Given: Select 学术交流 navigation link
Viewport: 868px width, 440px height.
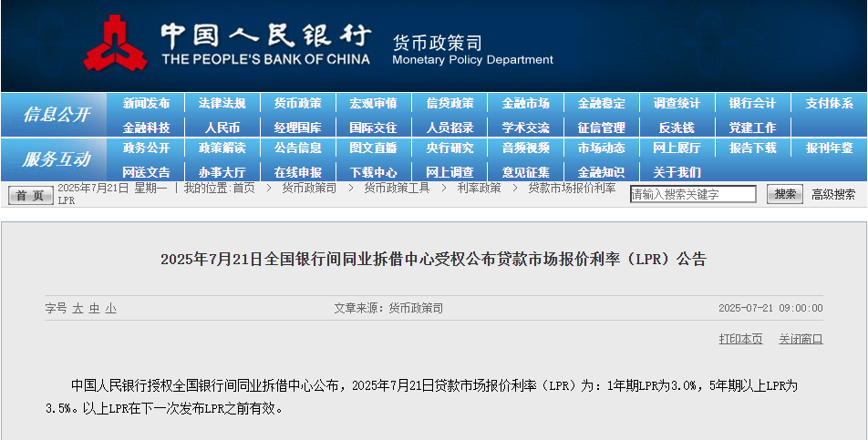Looking at the screenshot, I should (x=526, y=128).
